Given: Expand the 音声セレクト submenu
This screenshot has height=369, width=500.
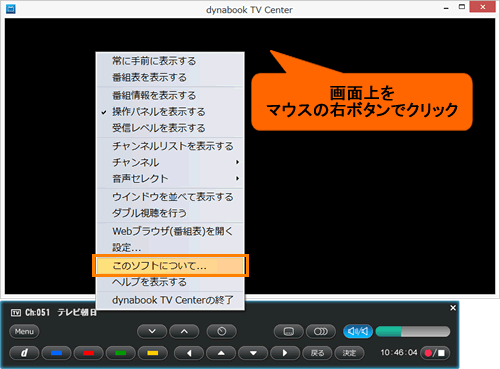Looking at the screenshot, I should 170,178.
